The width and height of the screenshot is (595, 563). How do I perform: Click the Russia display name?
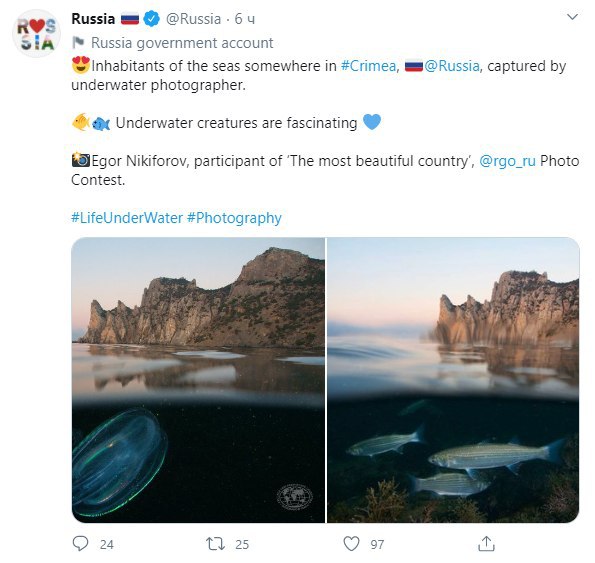click(x=93, y=19)
